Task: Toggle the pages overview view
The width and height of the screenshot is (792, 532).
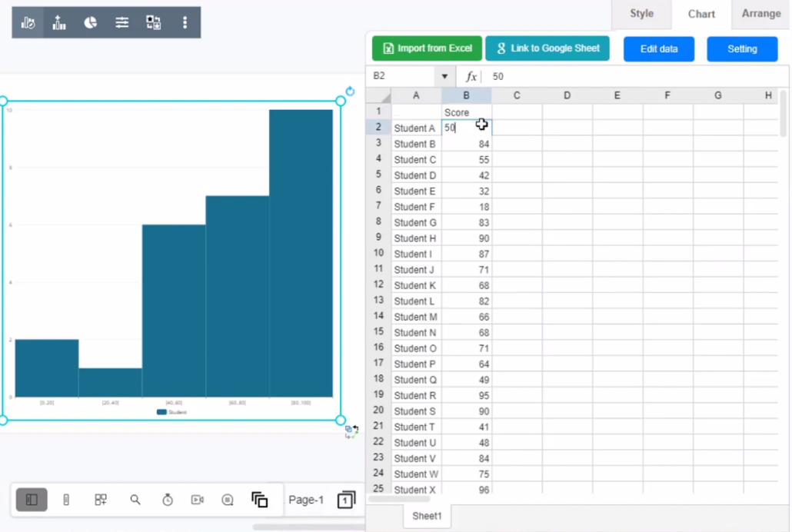Action: click(260, 500)
